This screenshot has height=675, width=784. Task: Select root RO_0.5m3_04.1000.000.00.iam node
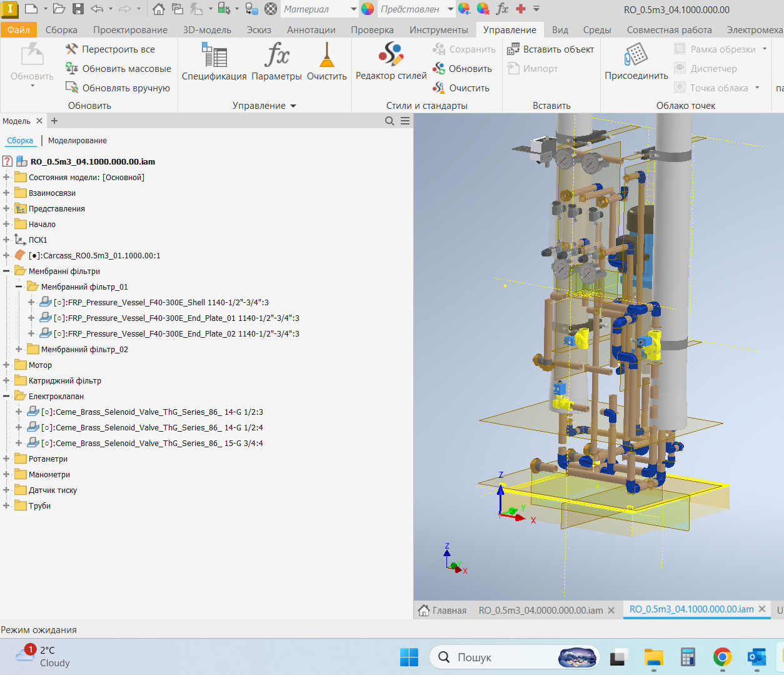coord(93,161)
